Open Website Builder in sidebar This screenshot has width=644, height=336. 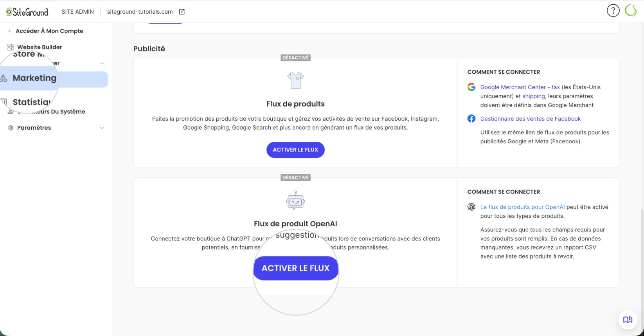tap(40, 47)
